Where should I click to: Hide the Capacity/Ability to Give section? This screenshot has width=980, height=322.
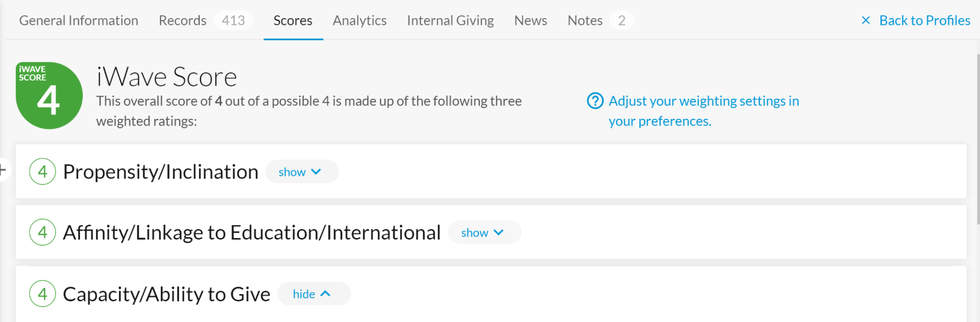tap(313, 294)
